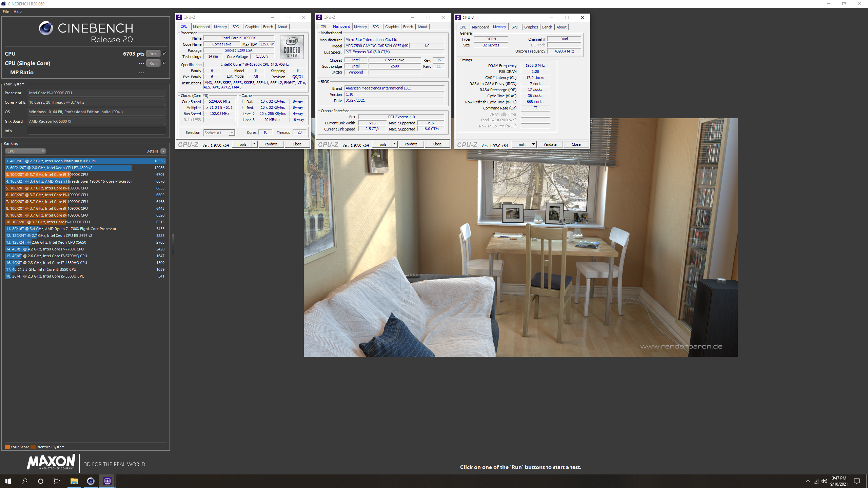868x488 pixels.
Task: Expand Tools dropdown arrow in third CPU-Z window
Action: (533, 145)
